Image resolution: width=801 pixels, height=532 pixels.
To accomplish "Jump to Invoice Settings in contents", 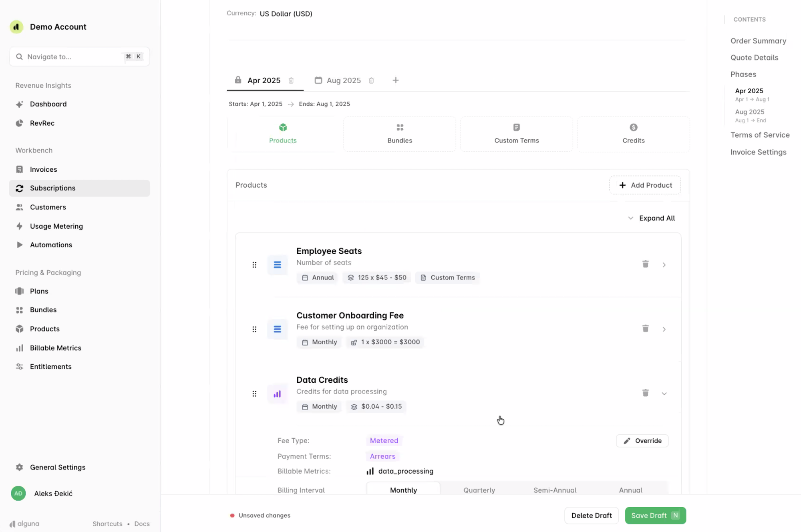I will (x=758, y=152).
